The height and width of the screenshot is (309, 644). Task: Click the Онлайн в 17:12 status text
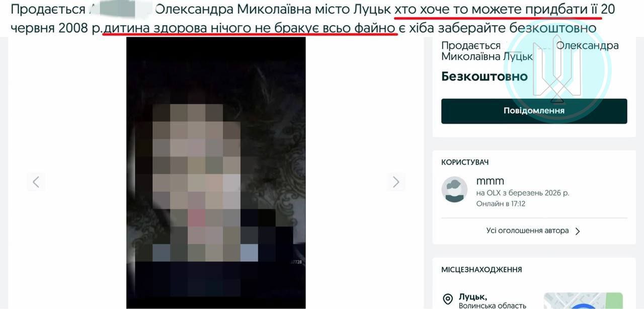pyautogui.click(x=501, y=204)
